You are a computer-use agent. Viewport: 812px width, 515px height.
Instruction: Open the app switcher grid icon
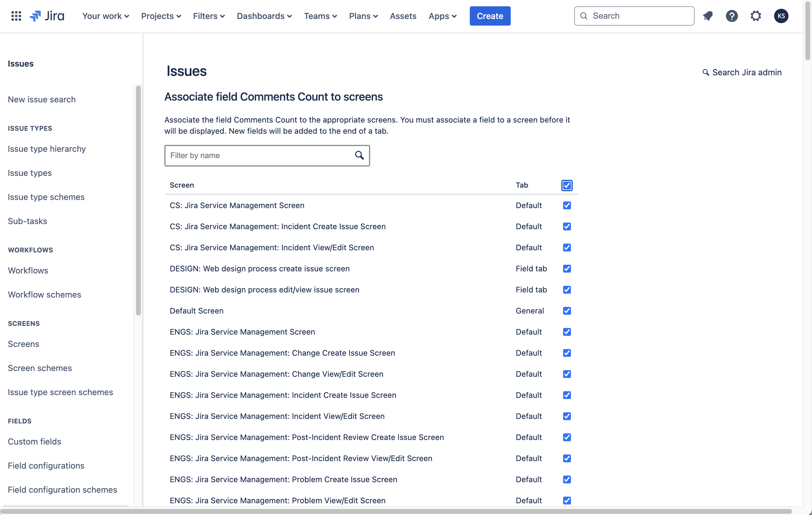point(16,16)
